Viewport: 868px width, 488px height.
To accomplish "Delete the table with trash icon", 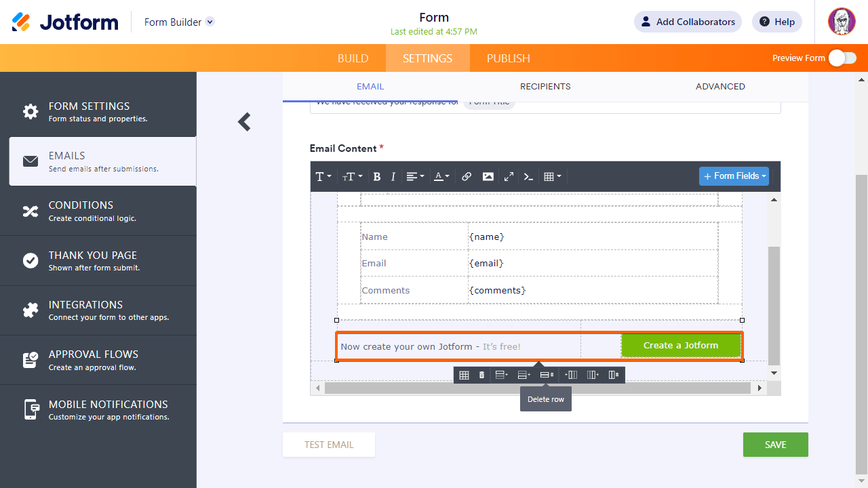I will coord(481,375).
